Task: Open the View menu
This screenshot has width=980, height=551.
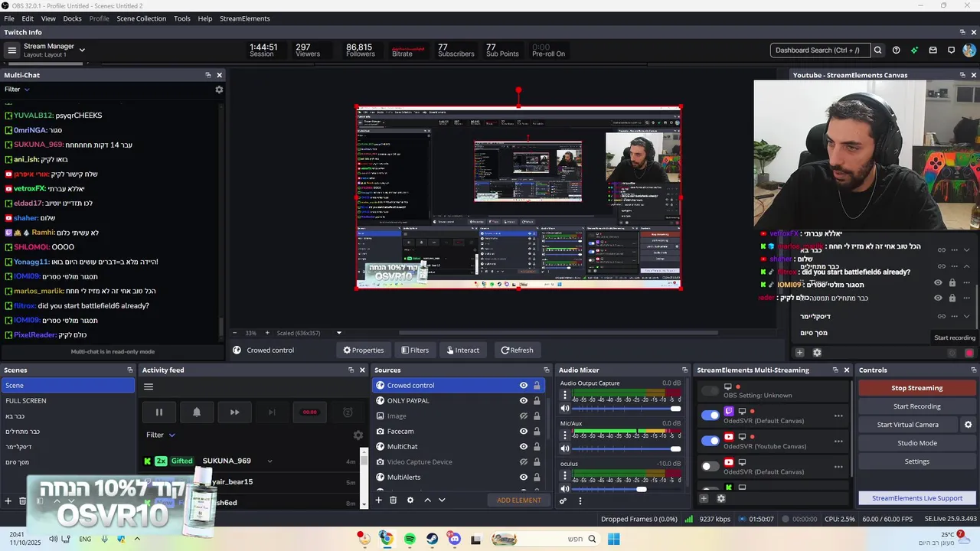Action: coord(48,18)
